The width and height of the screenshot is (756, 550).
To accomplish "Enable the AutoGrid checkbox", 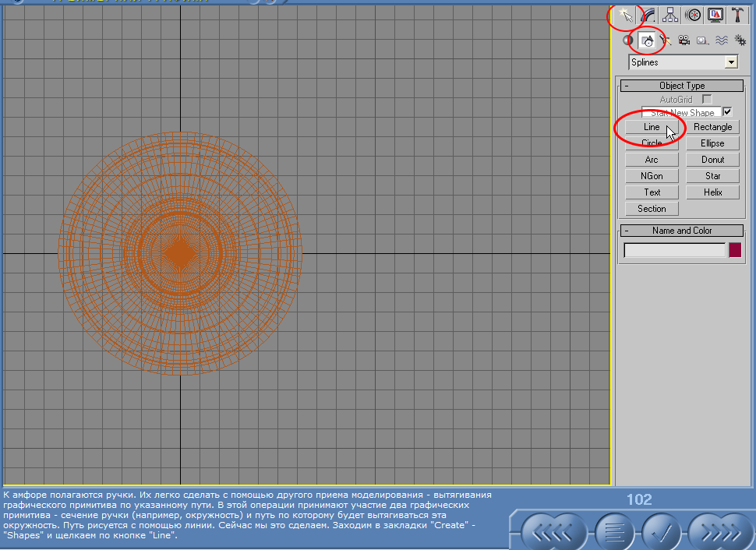I will point(707,99).
